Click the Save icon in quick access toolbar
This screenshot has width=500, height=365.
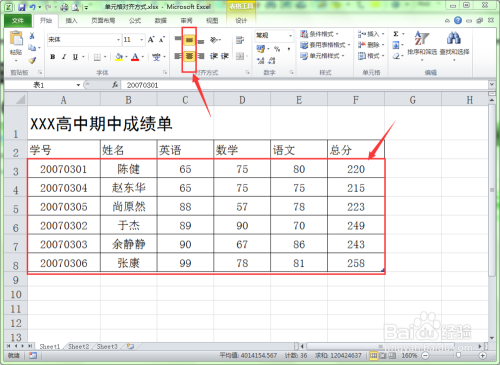22,7
